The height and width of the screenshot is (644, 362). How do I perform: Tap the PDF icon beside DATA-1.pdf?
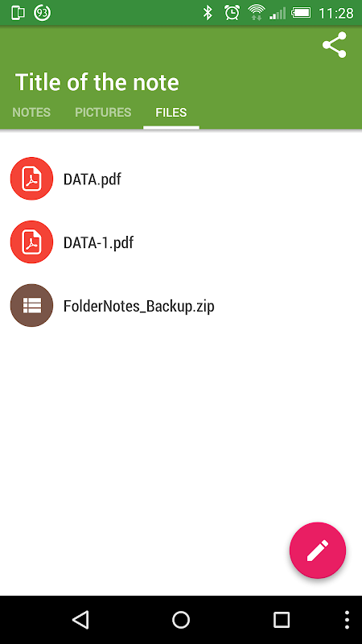coord(31,242)
